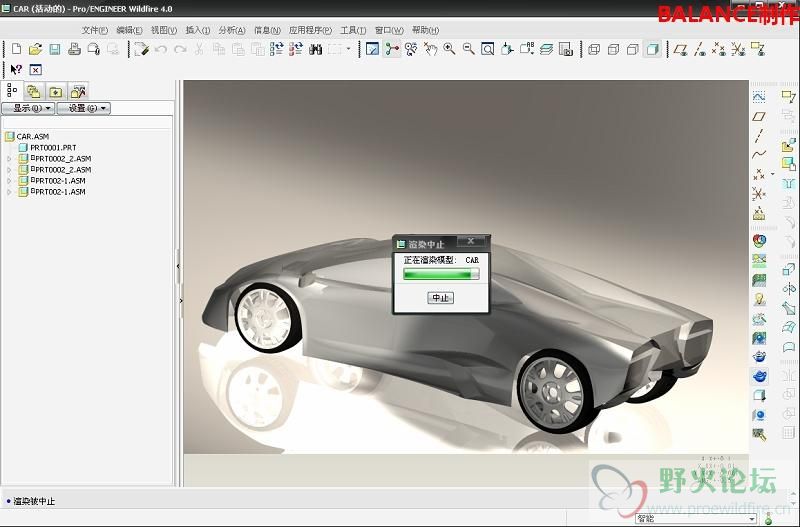Click the datum axis tool in right toolbar
The width and height of the screenshot is (800, 527).
(759, 136)
